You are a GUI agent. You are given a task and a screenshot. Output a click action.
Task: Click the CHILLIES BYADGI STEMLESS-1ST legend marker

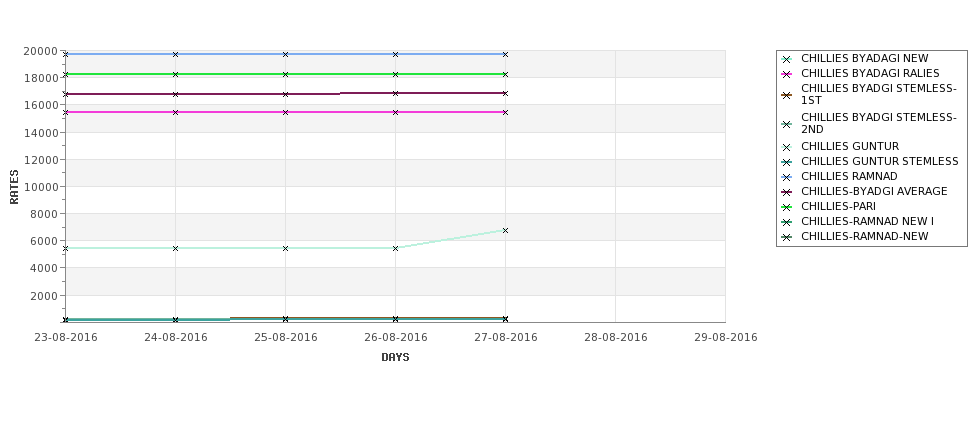pos(787,95)
